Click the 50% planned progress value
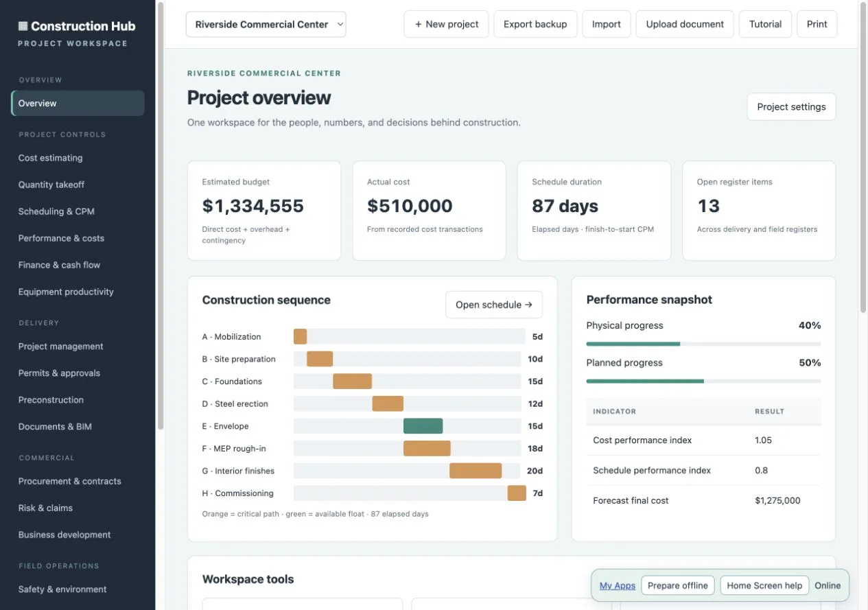 pos(810,362)
